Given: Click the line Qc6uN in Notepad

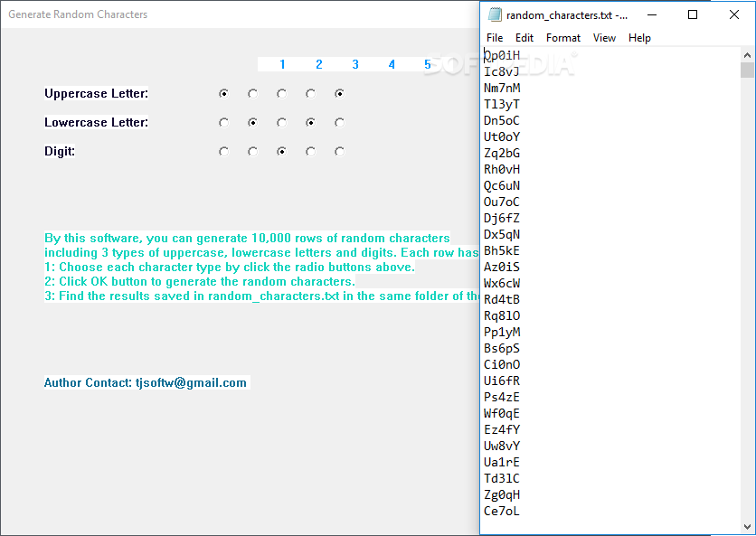Looking at the screenshot, I should pyautogui.click(x=502, y=185).
